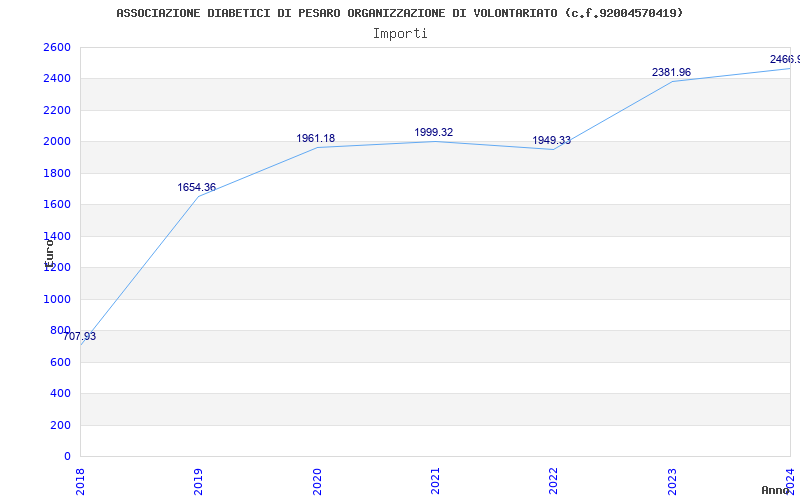Click the 2600 y-axis tick label

[x=57, y=48]
